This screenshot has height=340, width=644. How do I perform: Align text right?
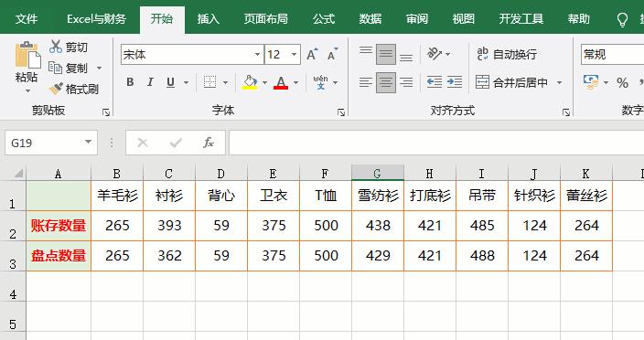pos(406,82)
